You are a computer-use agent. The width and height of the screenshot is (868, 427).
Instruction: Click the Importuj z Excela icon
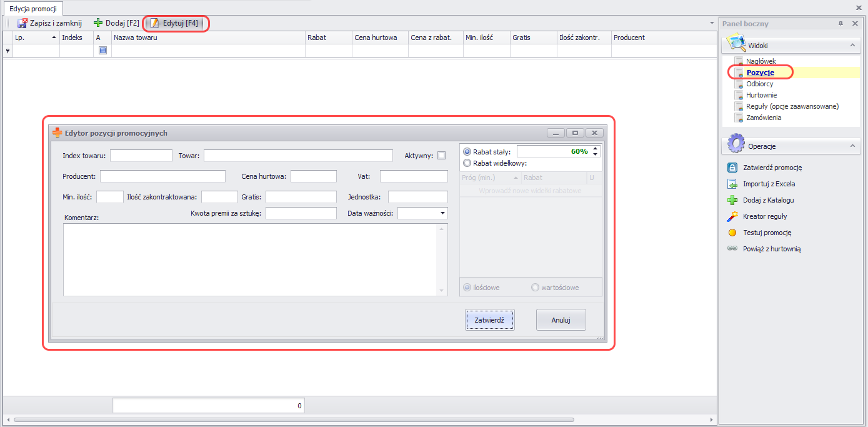tap(732, 184)
